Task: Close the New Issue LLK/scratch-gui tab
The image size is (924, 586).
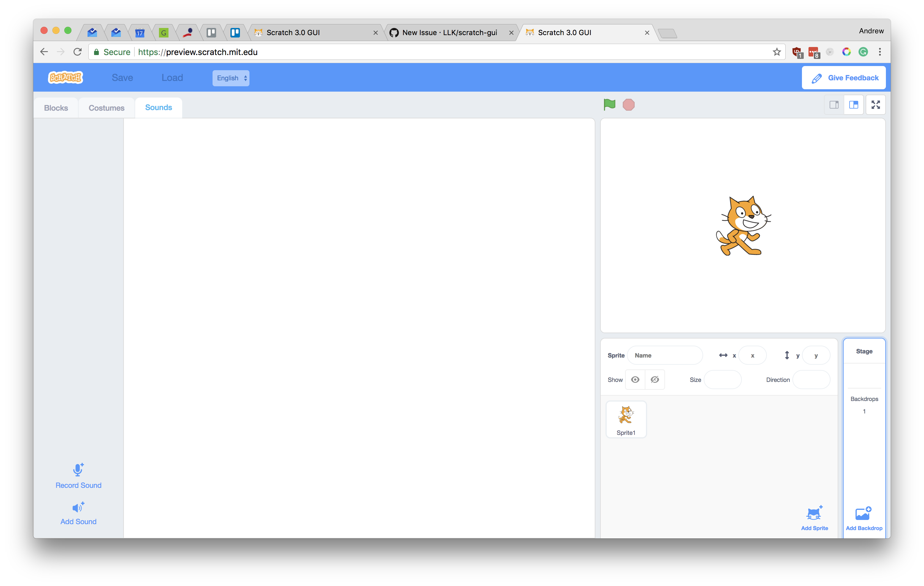Action: coord(511,33)
